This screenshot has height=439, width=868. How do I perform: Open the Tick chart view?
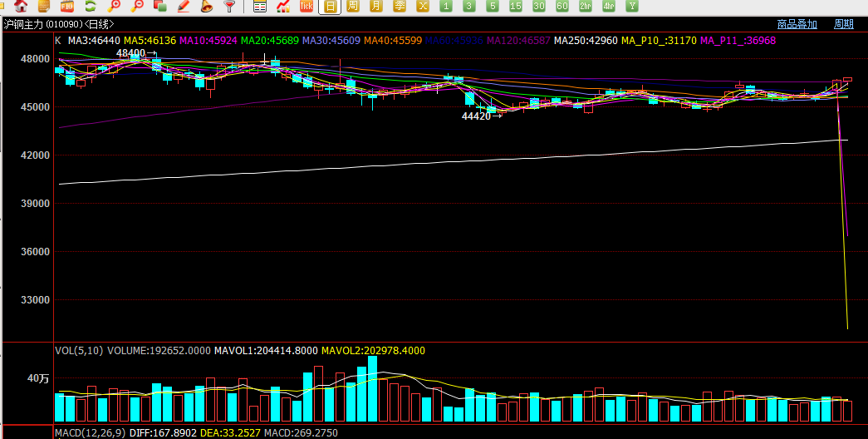306,6
